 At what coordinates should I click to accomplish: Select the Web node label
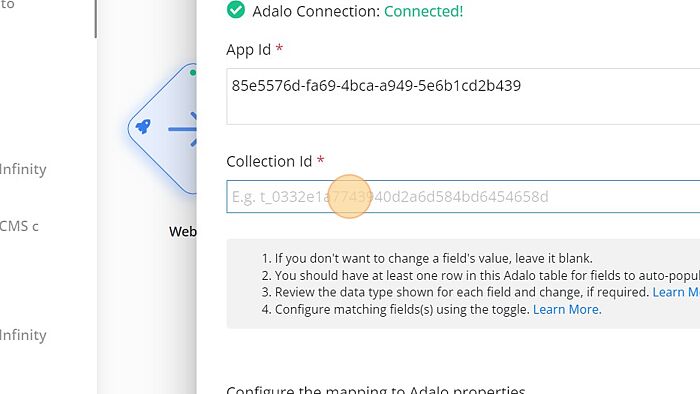(183, 232)
